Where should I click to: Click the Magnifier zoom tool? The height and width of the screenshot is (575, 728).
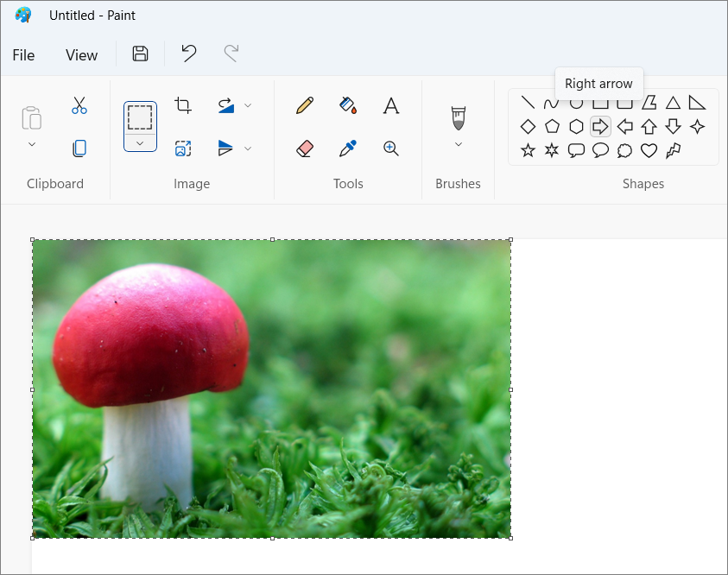pyautogui.click(x=391, y=148)
